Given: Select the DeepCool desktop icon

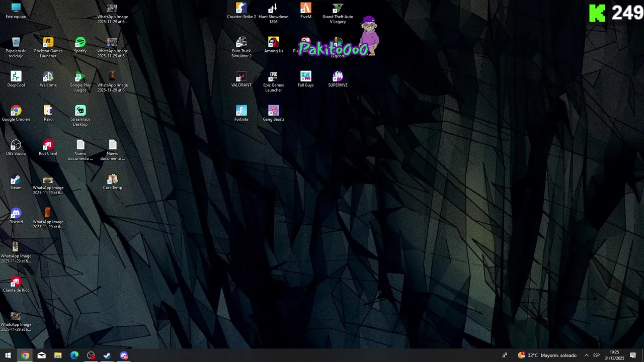Looking at the screenshot, I should pos(16,79).
